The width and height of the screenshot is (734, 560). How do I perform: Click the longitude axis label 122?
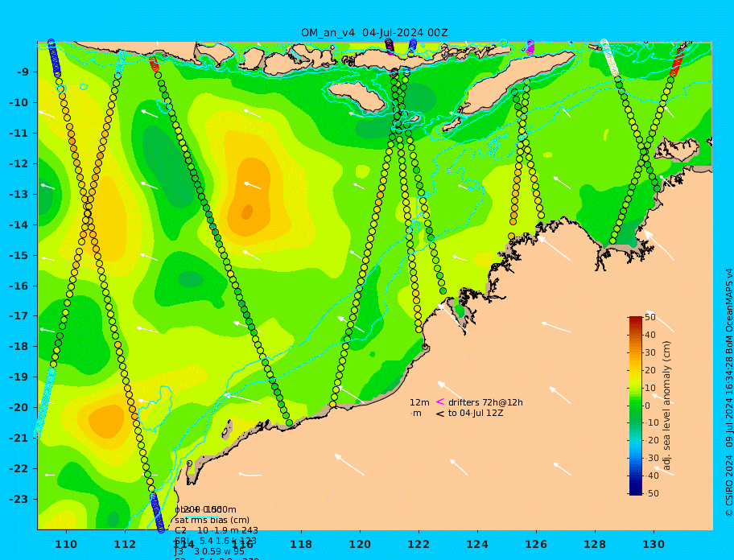[x=419, y=544]
